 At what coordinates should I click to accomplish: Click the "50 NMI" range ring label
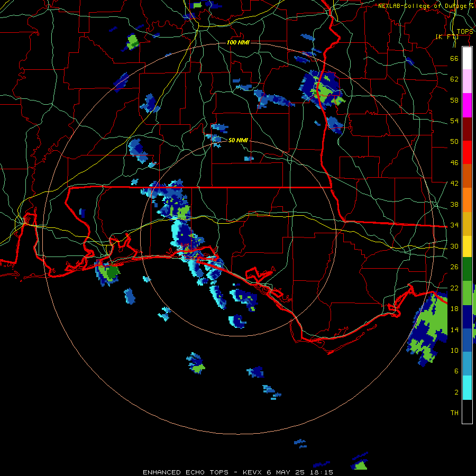238,140
